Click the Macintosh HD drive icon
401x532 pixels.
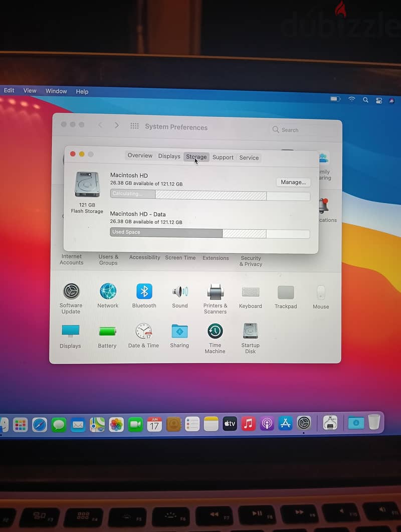point(87,184)
